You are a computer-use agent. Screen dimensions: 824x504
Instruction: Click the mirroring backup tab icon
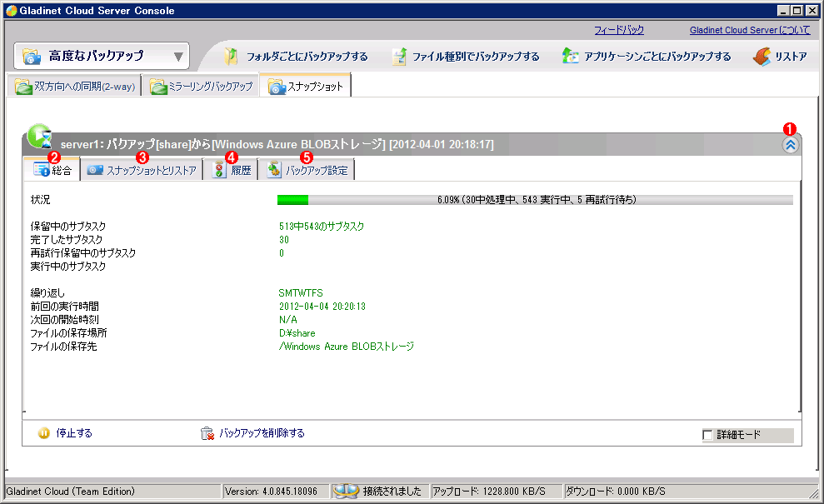(x=158, y=87)
